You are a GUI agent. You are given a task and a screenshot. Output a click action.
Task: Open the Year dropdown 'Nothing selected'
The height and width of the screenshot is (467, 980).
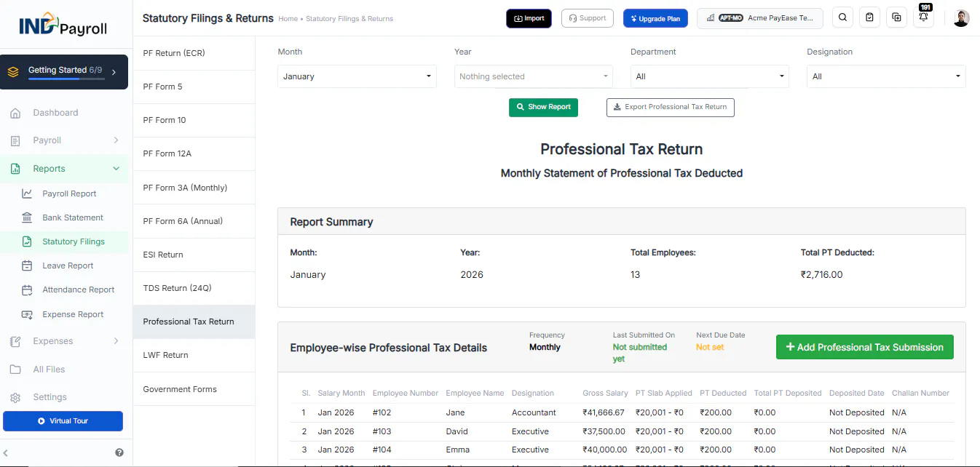[x=533, y=76]
